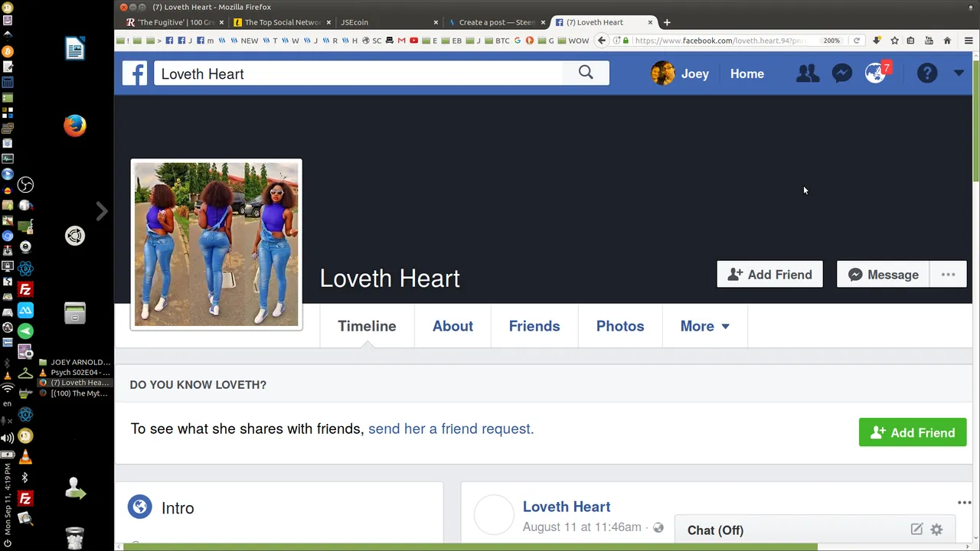
Task: Show bookmarks list icon in toolbar
Action: 911,41
